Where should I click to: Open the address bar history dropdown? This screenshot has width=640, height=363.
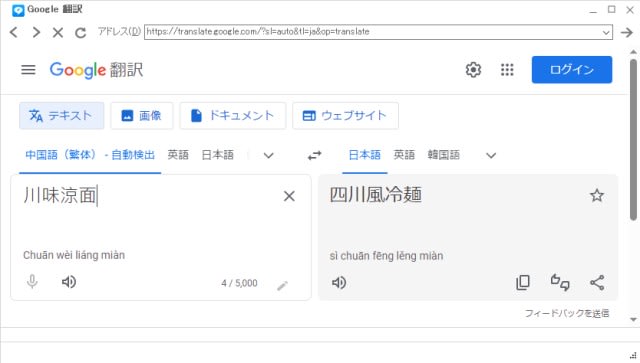click(x=606, y=32)
